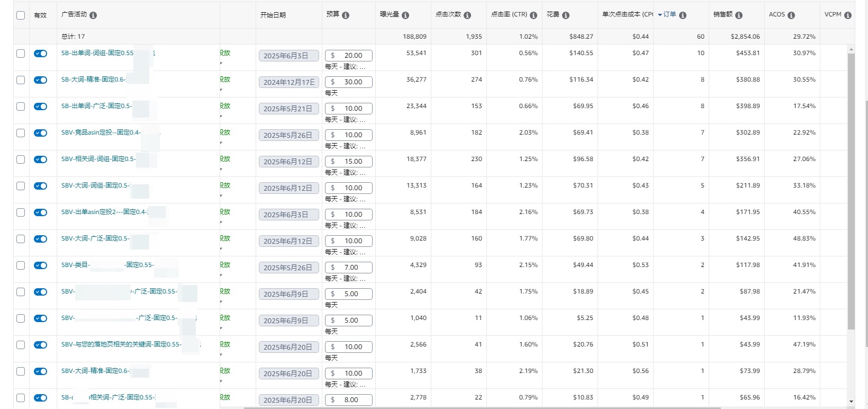The height and width of the screenshot is (409, 868).
Task: Open the 2025年5月21日 start date field
Action: pyautogui.click(x=289, y=109)
